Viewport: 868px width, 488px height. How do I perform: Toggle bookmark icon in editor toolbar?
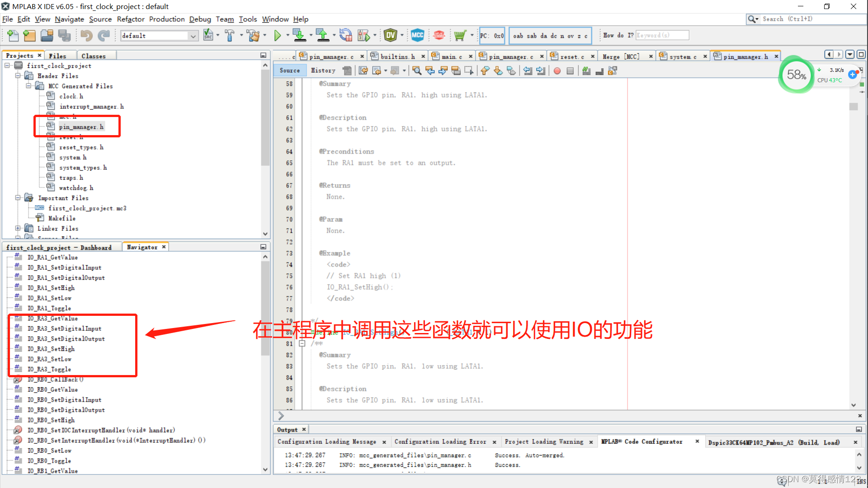(511, 70)
